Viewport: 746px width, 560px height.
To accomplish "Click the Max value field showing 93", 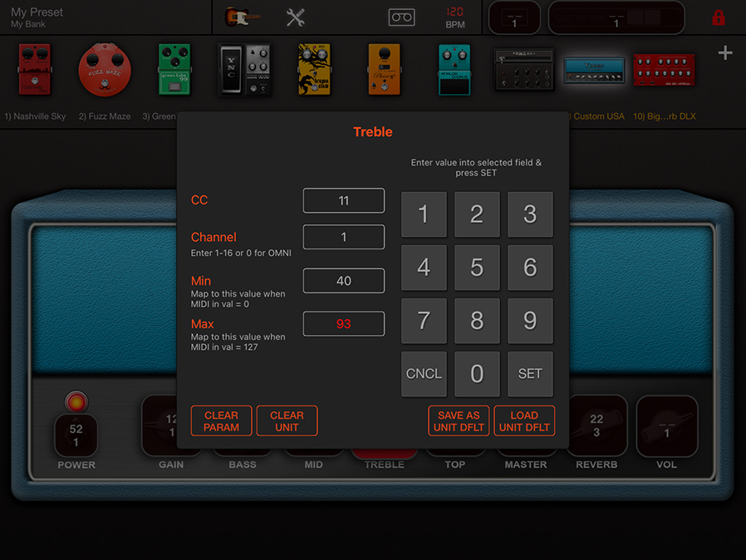I will coord(343,323).
